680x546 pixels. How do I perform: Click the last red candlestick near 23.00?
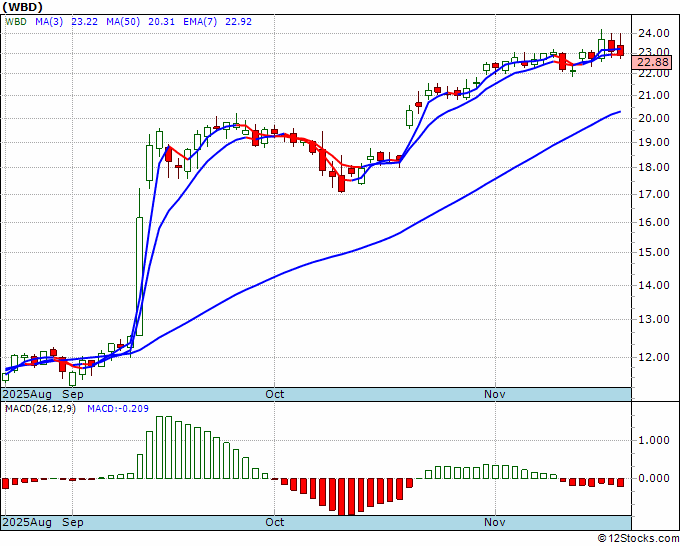[x=621, y=50]
